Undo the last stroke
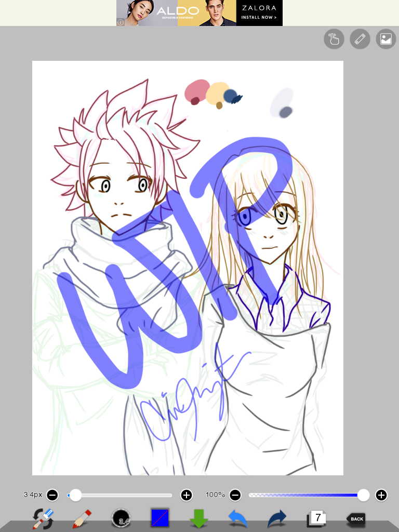 pyautogui.click(x=237, y=518)
